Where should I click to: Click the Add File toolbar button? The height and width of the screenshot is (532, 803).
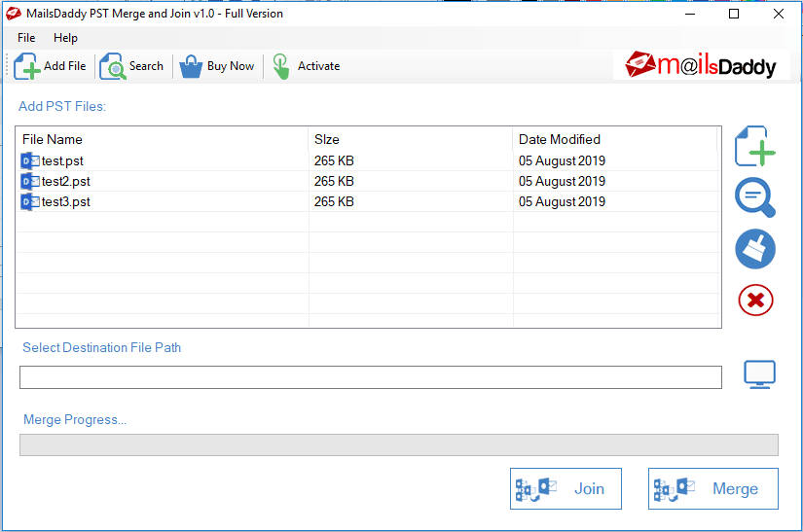[x=50, y=66]
